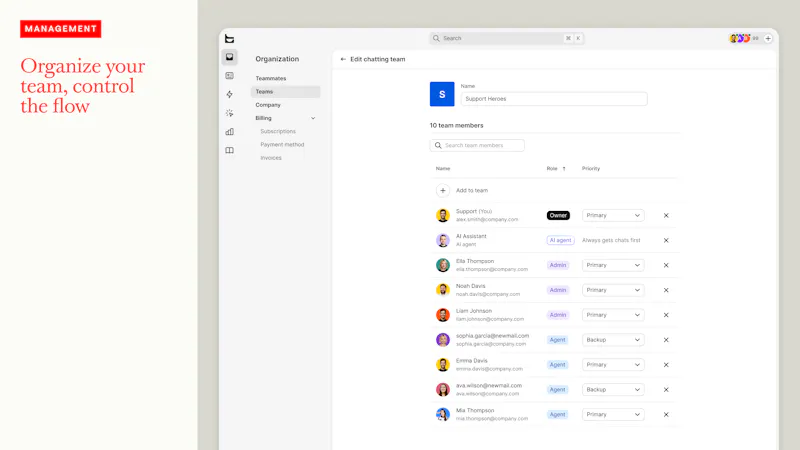
Task: Click the blue S team avatar
Action: click(442, 94)
